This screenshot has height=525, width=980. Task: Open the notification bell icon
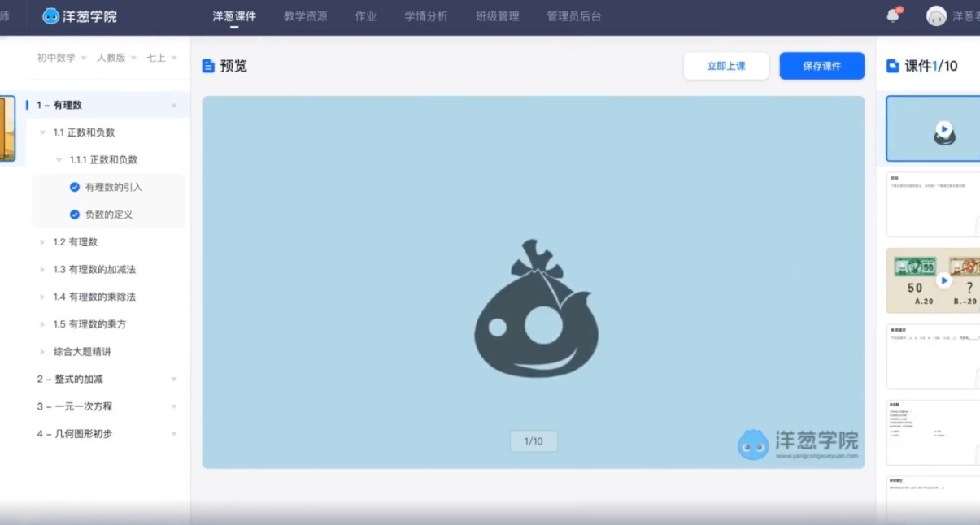tap(892, 15)
